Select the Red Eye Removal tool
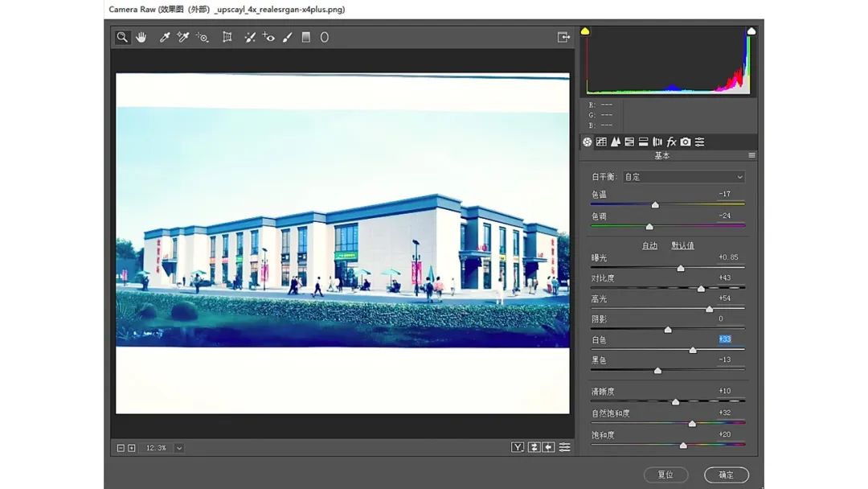Viewport: 868px width, 489px height. [268, 37]
